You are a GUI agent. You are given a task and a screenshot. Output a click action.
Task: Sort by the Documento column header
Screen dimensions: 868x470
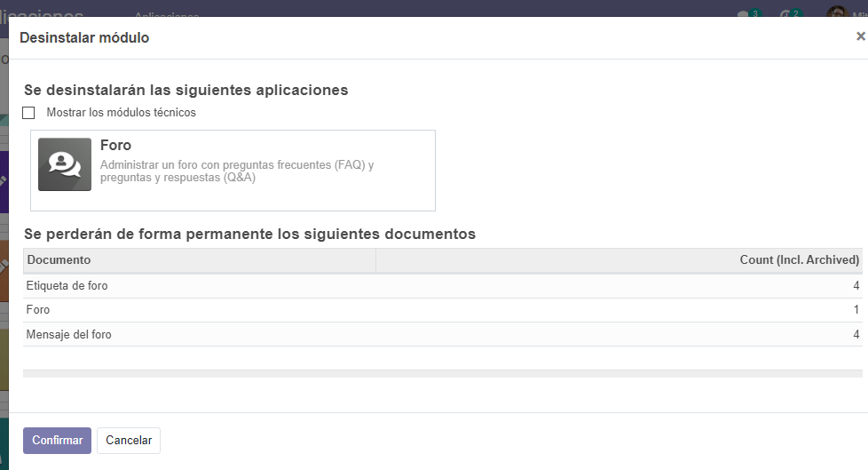(x=59, y=259)
